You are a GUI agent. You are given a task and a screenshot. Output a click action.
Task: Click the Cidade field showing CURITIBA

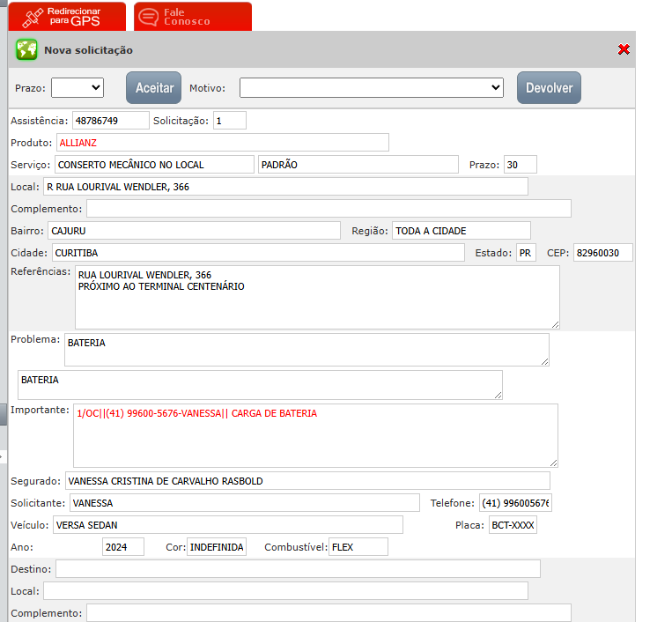[x=258, y=253]
